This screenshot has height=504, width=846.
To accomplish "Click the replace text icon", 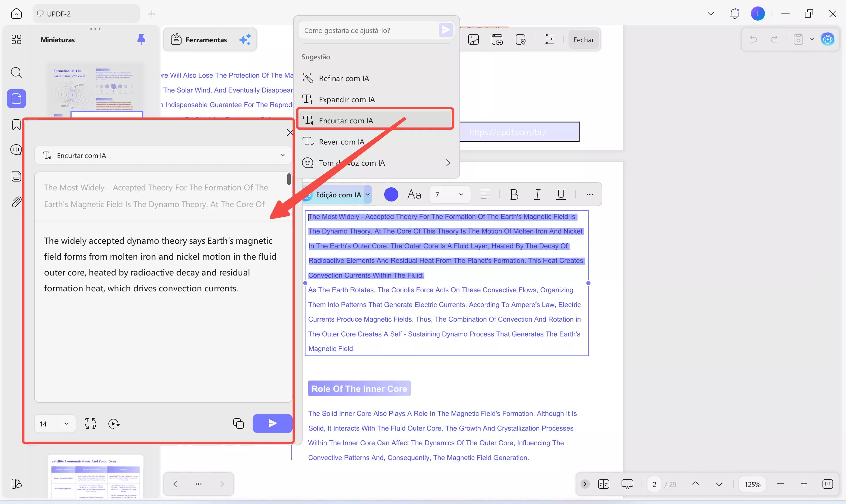I will [x=90, y=424].
